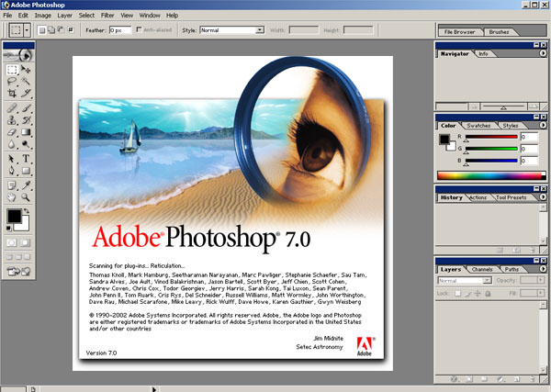The image size is (551, 392).
Task: Select the Hand tool
Action: click(12, 197)
